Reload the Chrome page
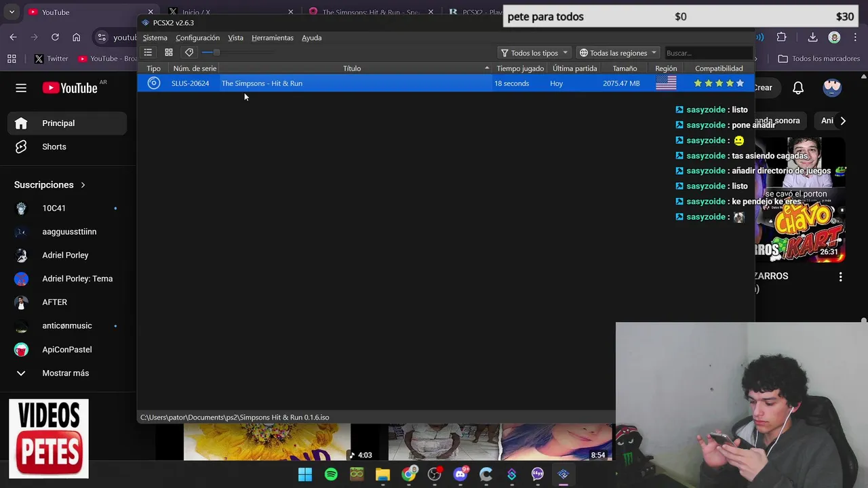 (55, 37)
